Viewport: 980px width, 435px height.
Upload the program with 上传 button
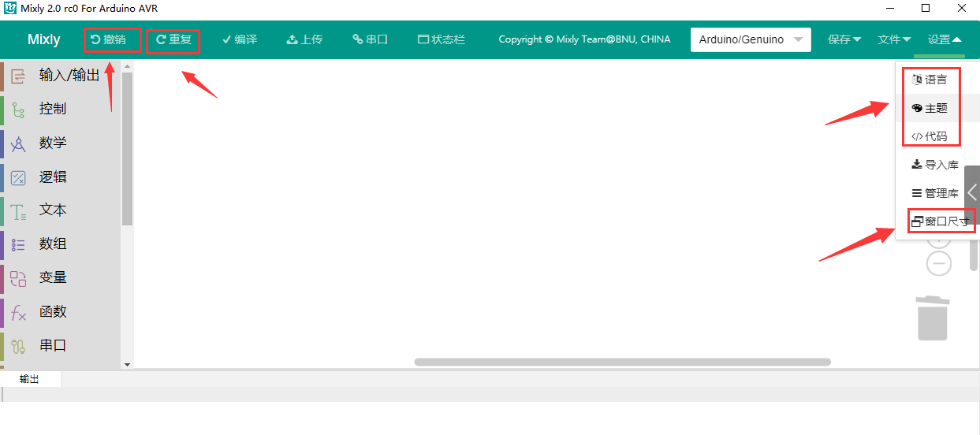coord(304,39)
